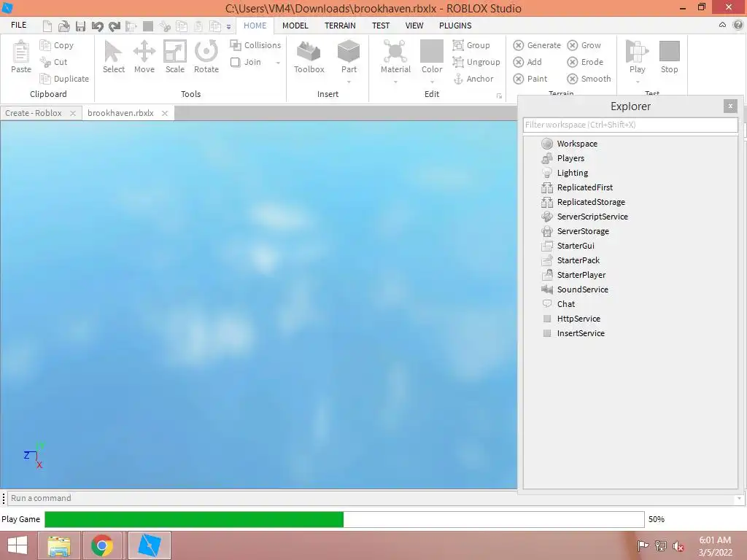Screen dimensions: 747x560
Task: Click Ungroup in the Edit section
Action: (x=476, y=62)
